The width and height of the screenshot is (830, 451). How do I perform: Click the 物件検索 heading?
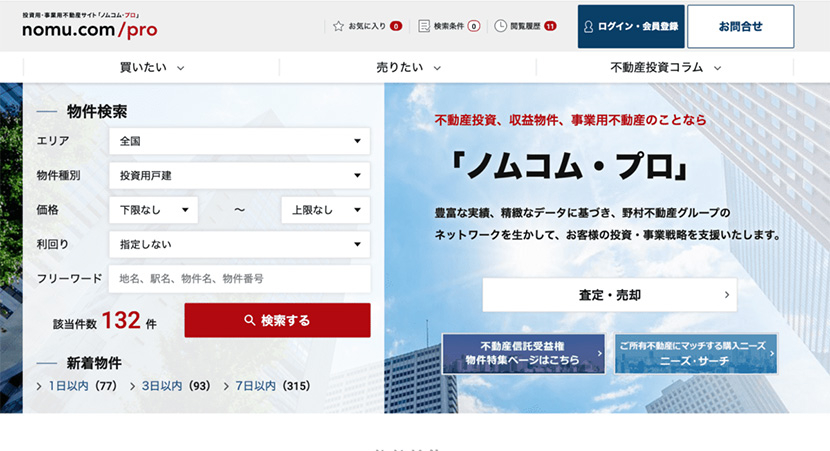tap(97, 112)
